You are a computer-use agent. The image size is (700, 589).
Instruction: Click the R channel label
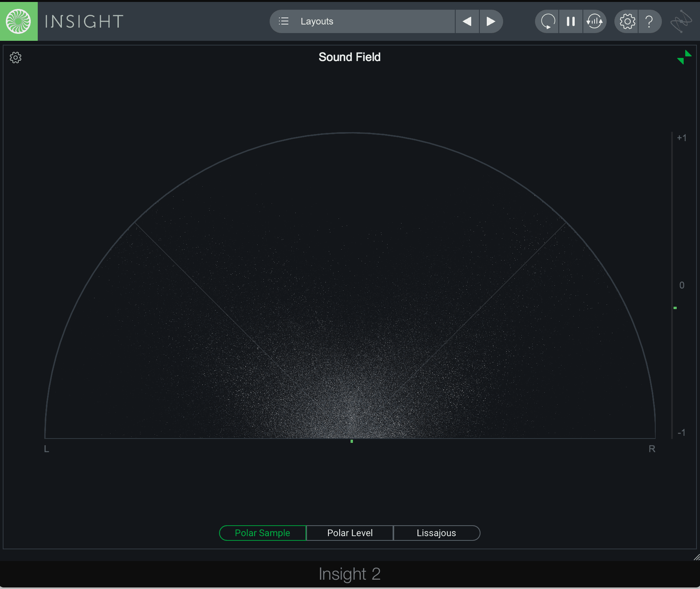coord(652,449)
